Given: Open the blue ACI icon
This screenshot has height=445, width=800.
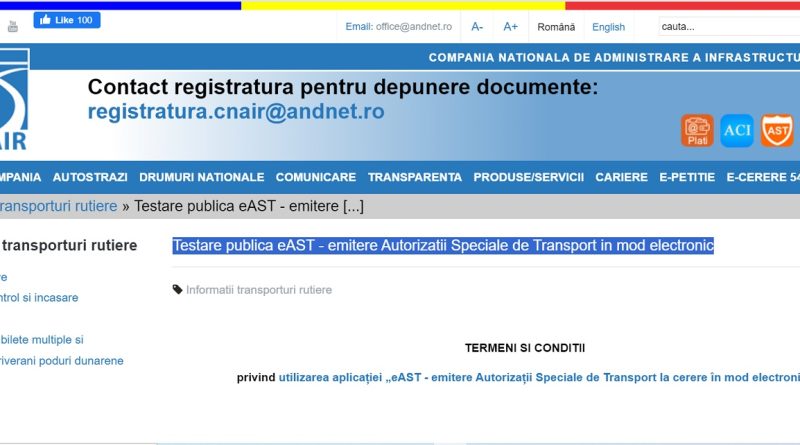Looking at the screenshot, I should (x=737, y=130).
